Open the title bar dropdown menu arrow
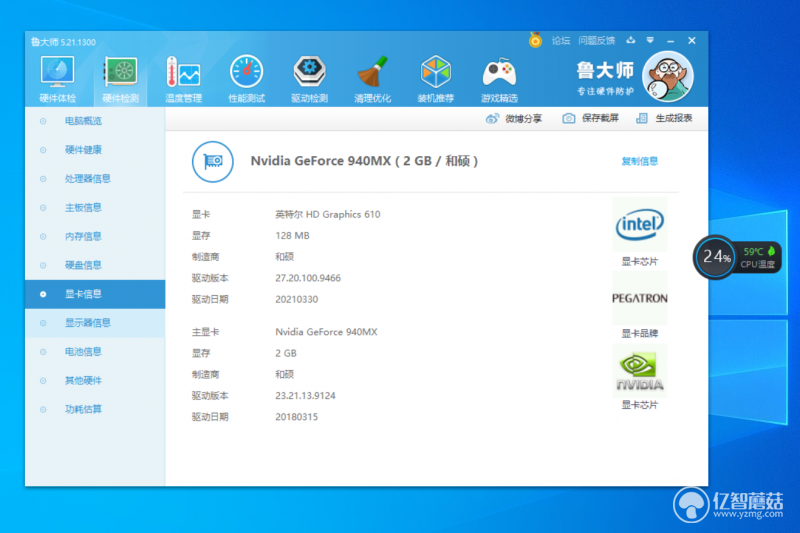The image size is (800, 533). coord(650,40)
